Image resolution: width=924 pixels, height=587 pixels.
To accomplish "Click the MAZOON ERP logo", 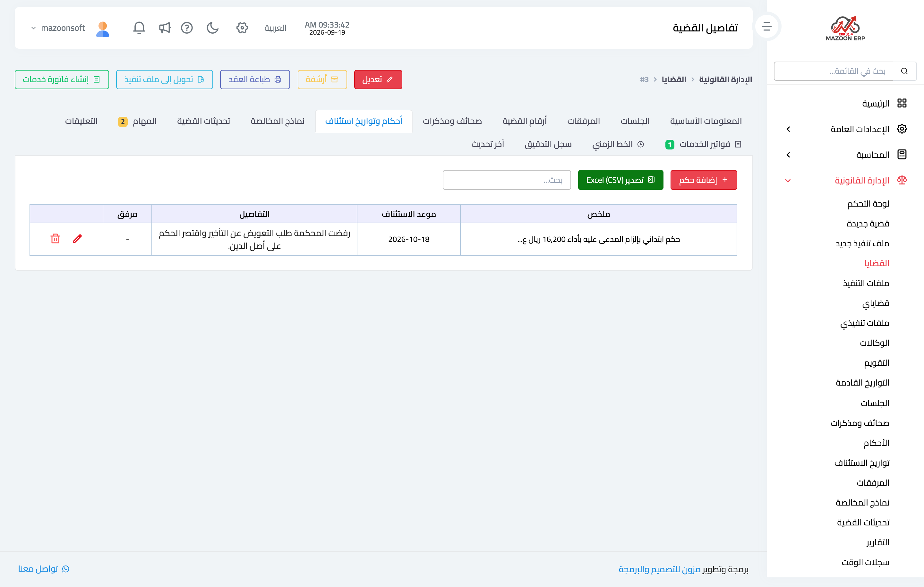I will click(x=845, y=28).
